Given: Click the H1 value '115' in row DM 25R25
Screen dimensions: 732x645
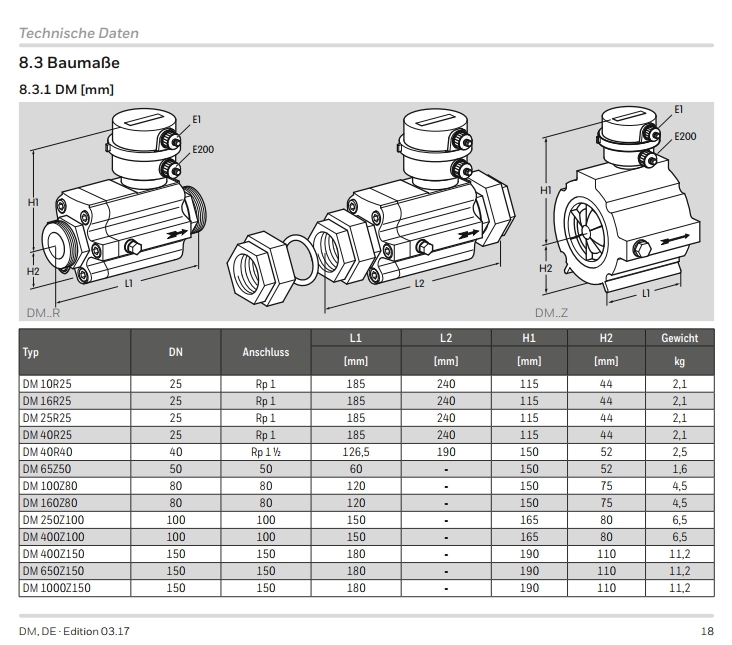Looking at the screenshot, I should (529, 418).
